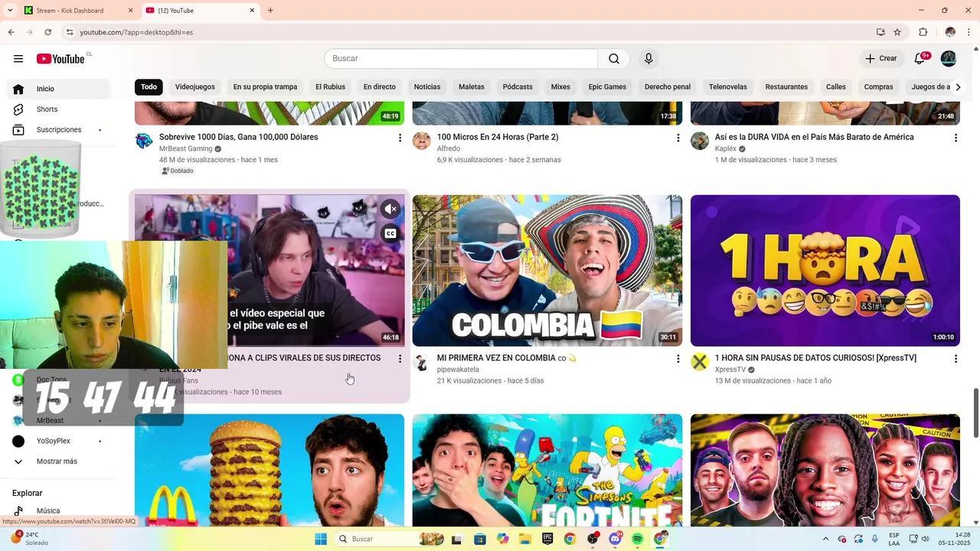Image resolution: width=980 pixels, height=551 pixels.
Task: Select the Epic Games filter chip
Action: (607, 86)
